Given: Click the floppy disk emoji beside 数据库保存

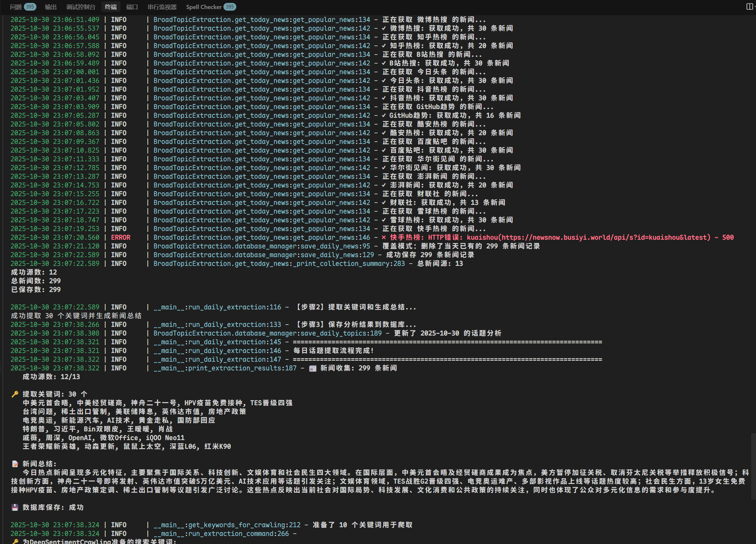Looking at the screenshot, I should (x=15, y=507).
